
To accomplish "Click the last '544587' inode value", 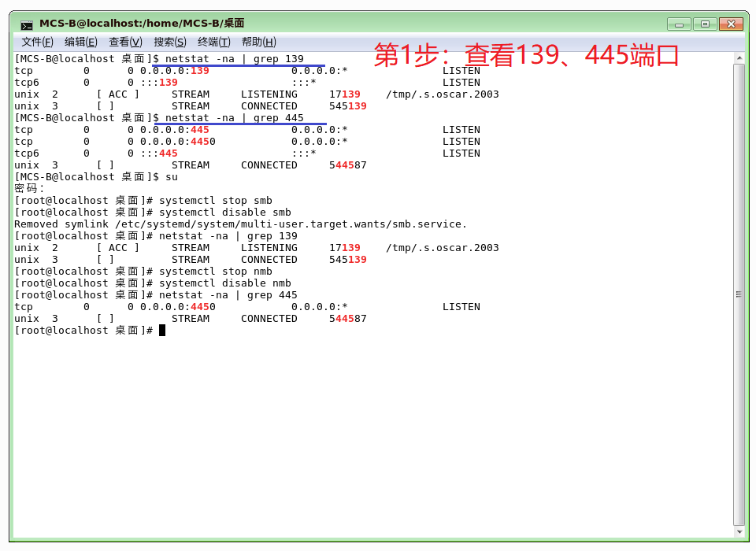I will (347, 319).
